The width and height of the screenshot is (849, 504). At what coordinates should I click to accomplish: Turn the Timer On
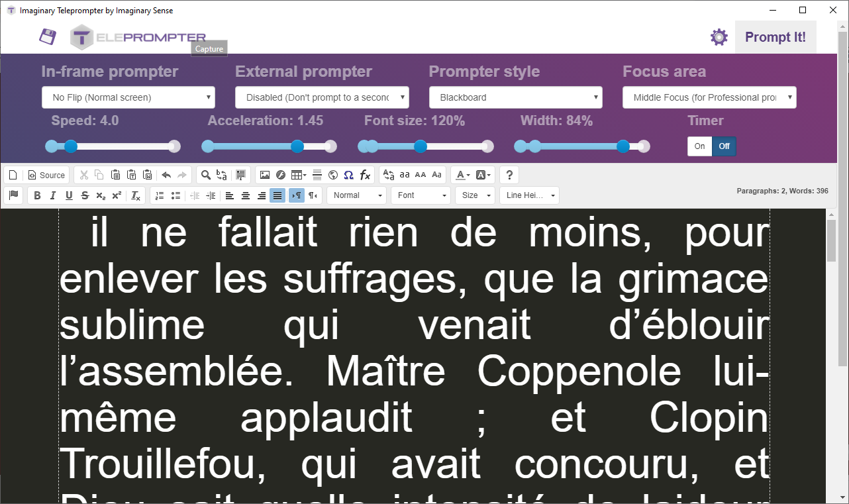coord(699,146)
